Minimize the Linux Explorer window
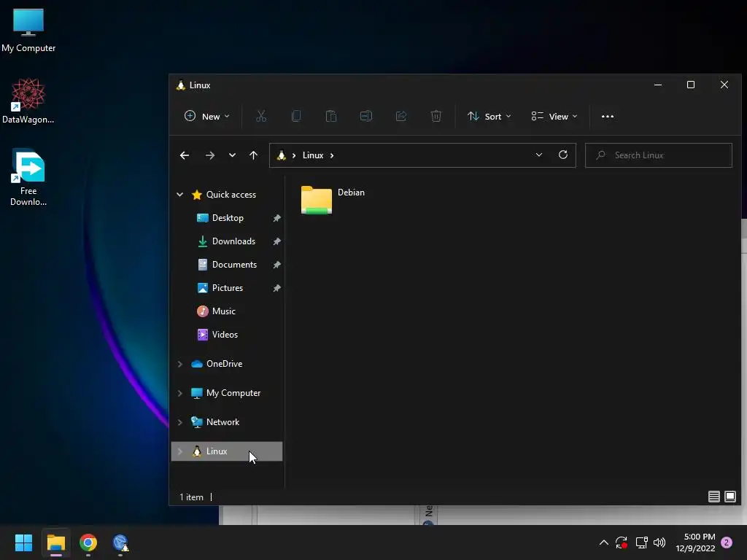 point(658,85)
